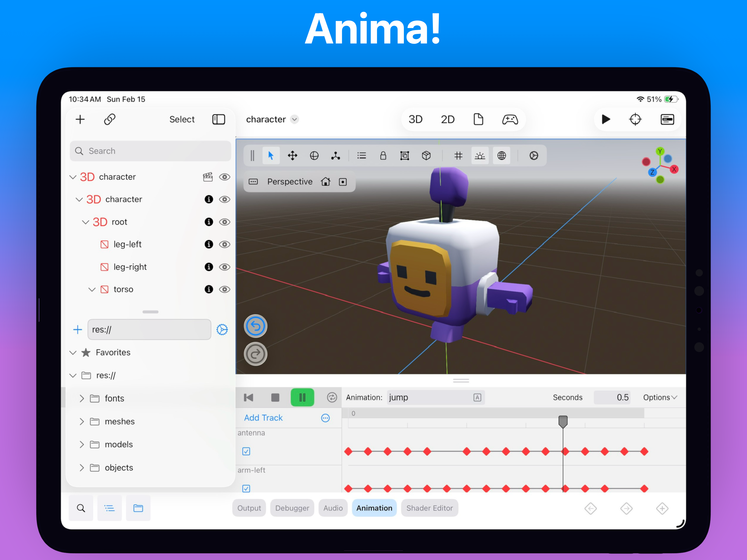Choose the Select arrow tool
This screenshot has height=560, width=747.
[271, 155]
